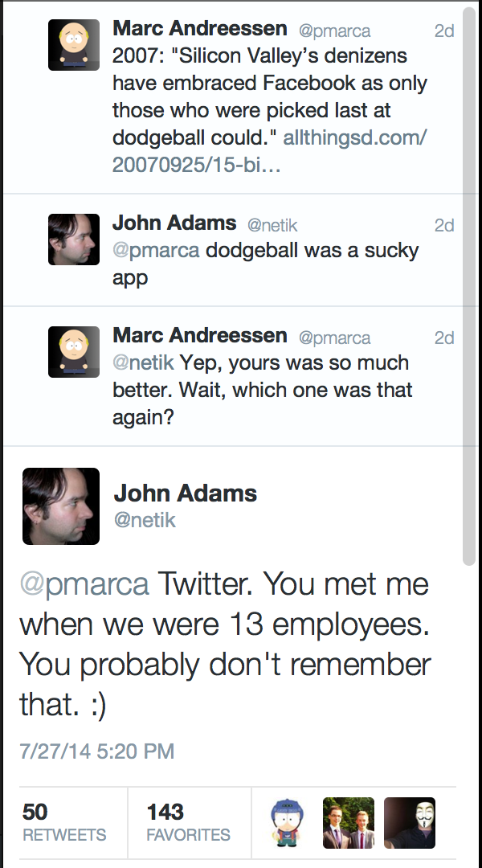Image resolution: width=482 pixels, height=868 pixels.
Task: Click the bold John Adams name in the main tweet
Action: pos(186,493)
